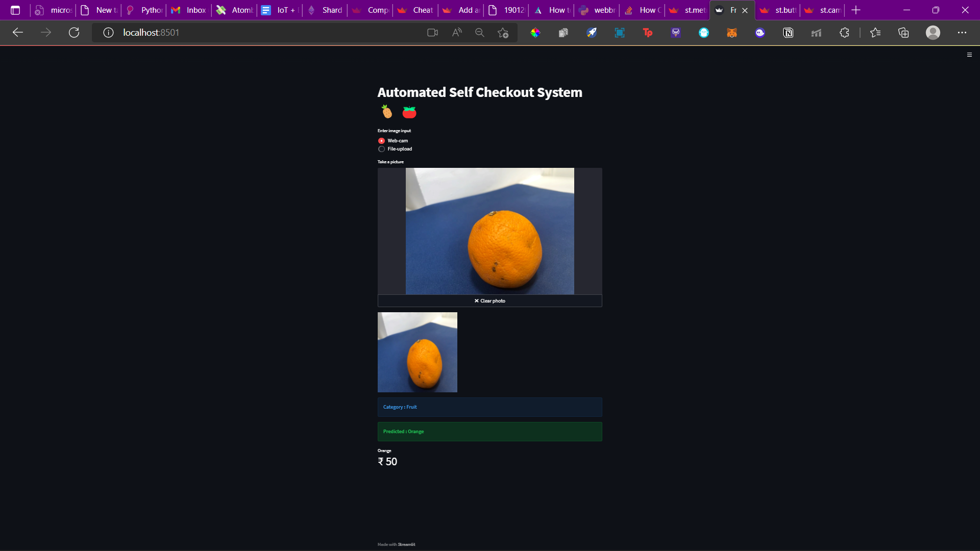The image size is (980, 551).
Task: Open the Phantom wallet extension
Action: coord(760,32)
